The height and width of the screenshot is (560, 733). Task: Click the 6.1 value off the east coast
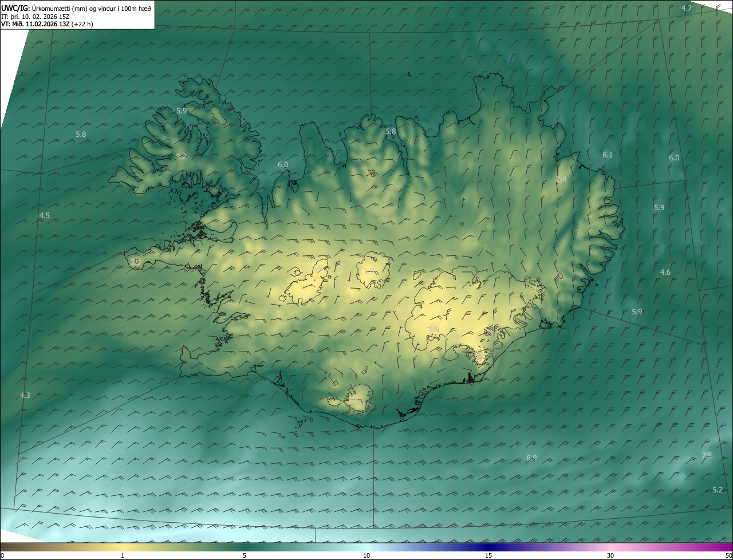pyautogui.click(x=608, y=155)
